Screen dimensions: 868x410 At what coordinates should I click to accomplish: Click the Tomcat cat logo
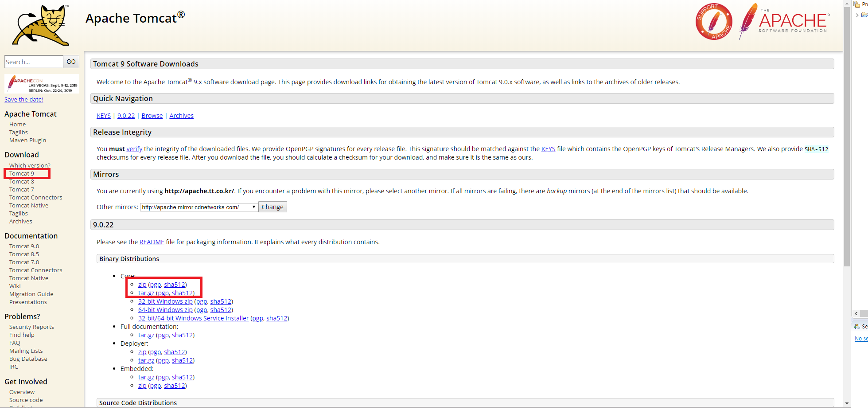click(x=41, y=25)
